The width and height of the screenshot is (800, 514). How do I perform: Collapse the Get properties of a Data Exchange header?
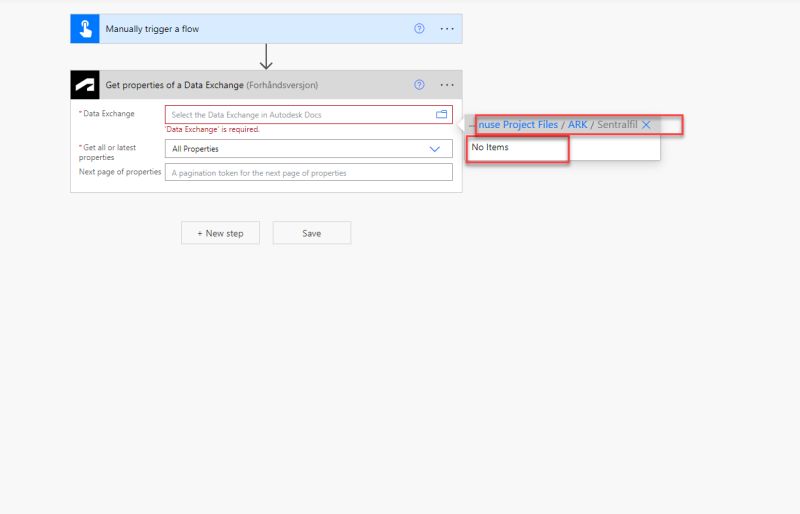point(266,85)
